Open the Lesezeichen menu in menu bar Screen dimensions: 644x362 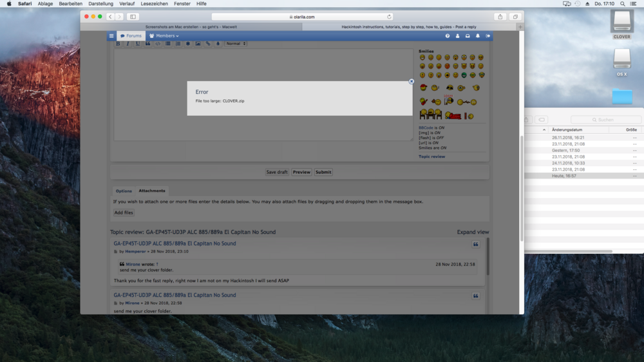click(x=155, y=4)
